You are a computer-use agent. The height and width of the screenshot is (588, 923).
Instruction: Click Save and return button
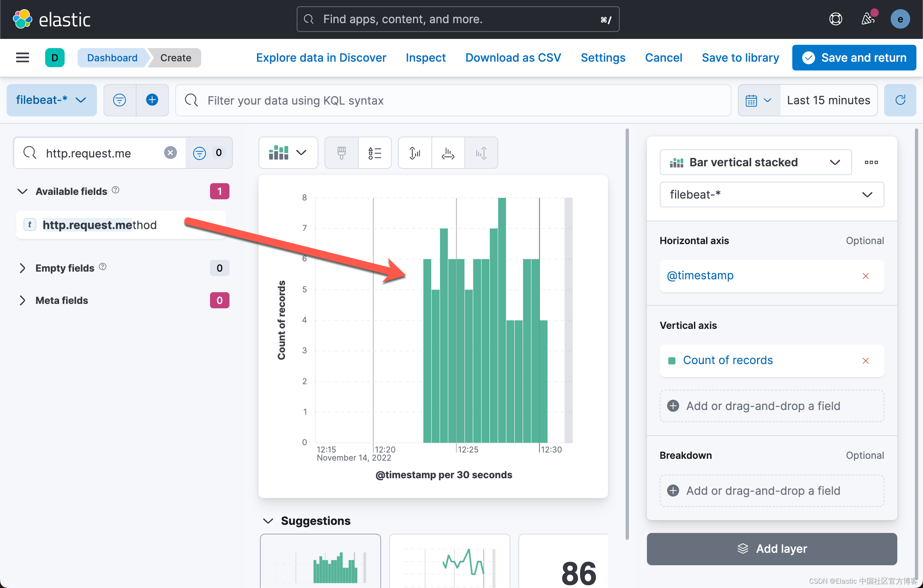click(854, 58)
